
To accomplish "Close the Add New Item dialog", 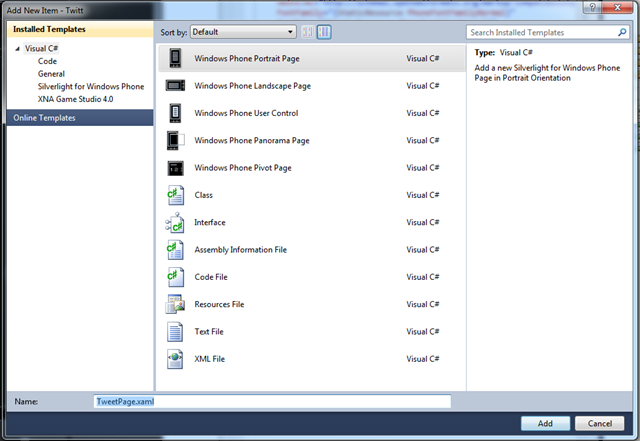I will pos(617,7).
